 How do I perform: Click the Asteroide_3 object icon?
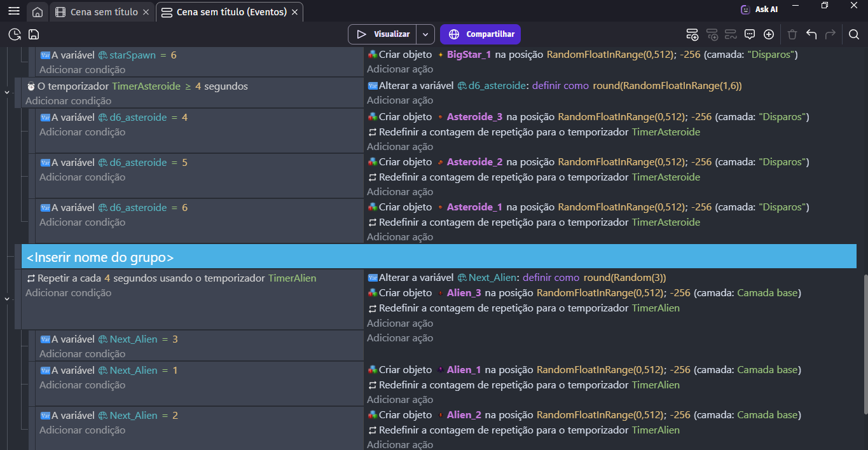coord(439,117)
